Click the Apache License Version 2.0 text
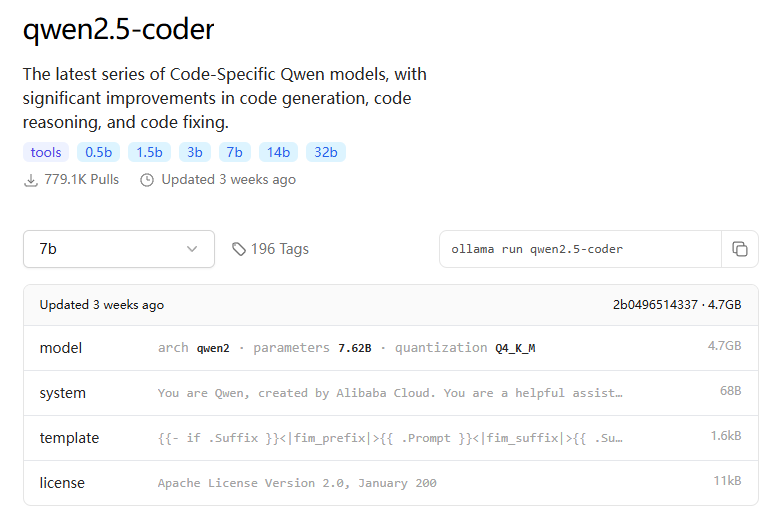 click(x=297, y=483)
